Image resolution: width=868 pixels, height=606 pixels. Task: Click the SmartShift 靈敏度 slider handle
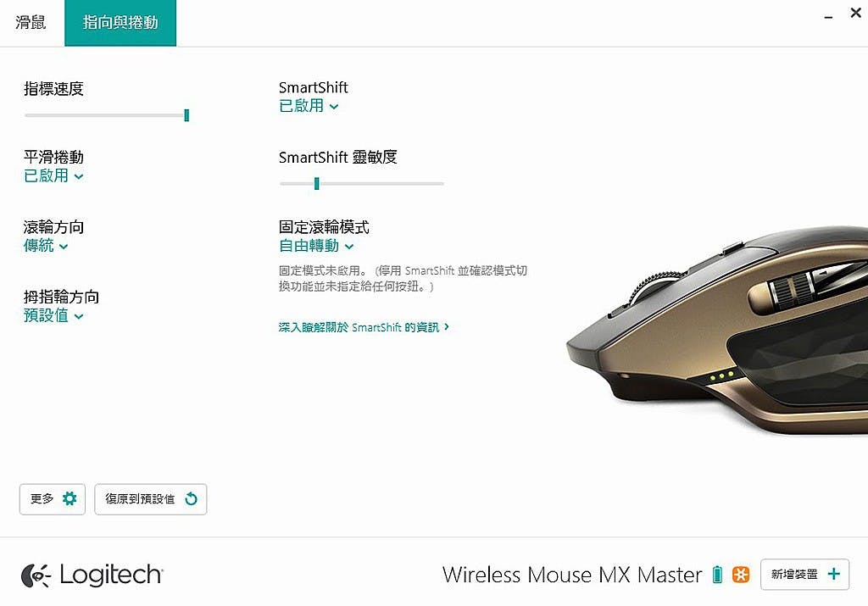click(317, 184)
